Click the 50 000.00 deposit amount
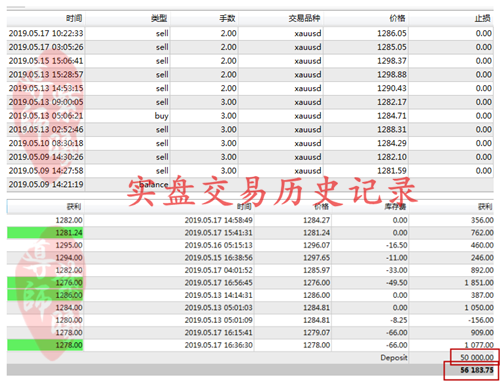 pos(477,357)
